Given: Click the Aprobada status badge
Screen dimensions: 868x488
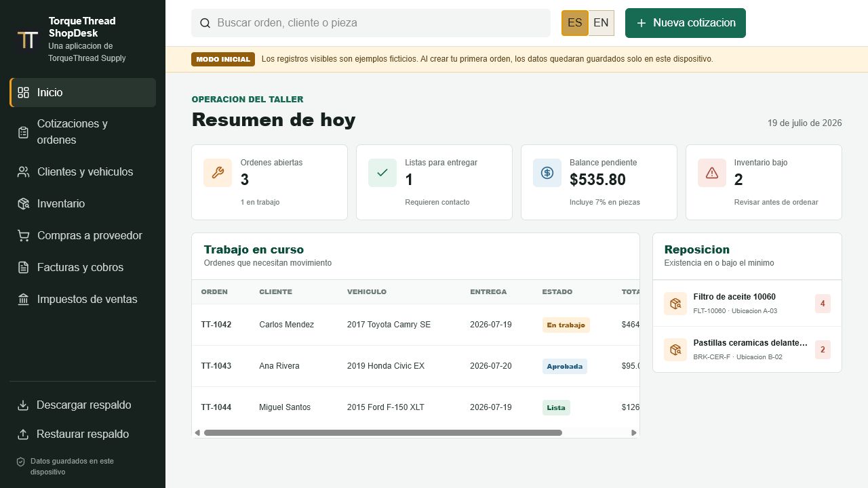Looking at the screenshot, I should coord(565,367).
